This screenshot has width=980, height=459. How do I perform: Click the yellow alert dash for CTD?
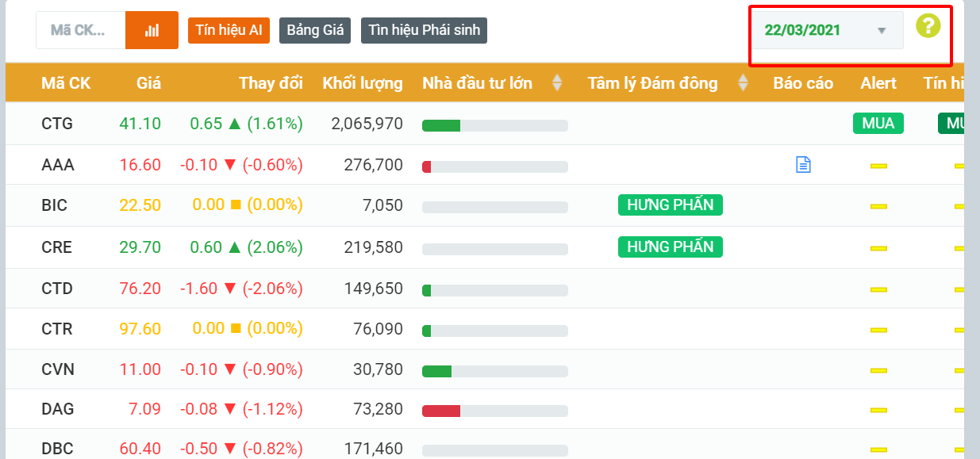(x=878, y=289)
